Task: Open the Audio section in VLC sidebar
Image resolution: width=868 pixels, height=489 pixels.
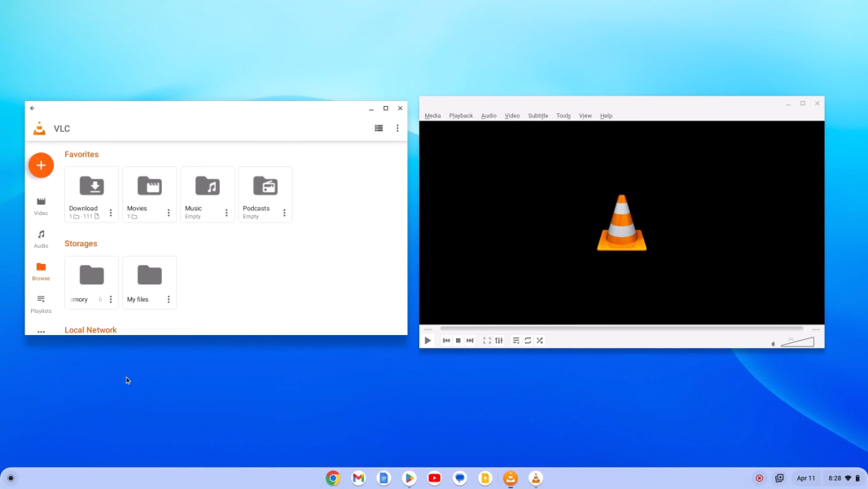Action: [41, 239]
